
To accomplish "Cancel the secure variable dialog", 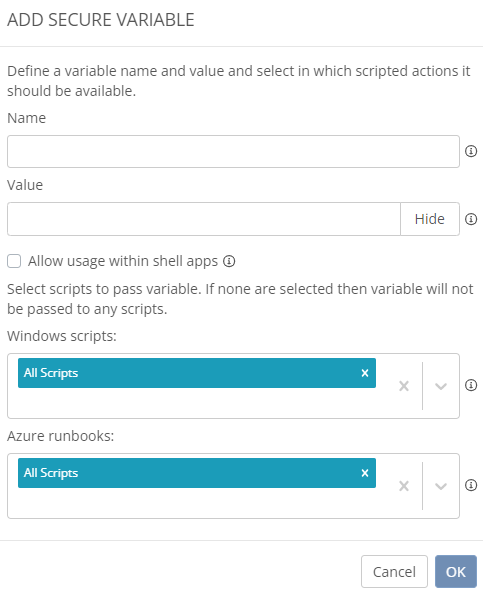I will click(394, 571).
